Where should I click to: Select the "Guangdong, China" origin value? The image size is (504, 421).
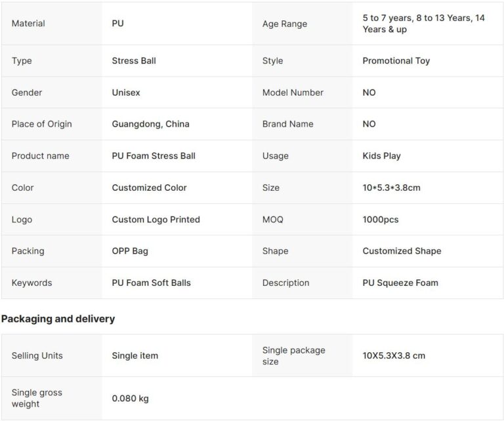pos(150,124)
